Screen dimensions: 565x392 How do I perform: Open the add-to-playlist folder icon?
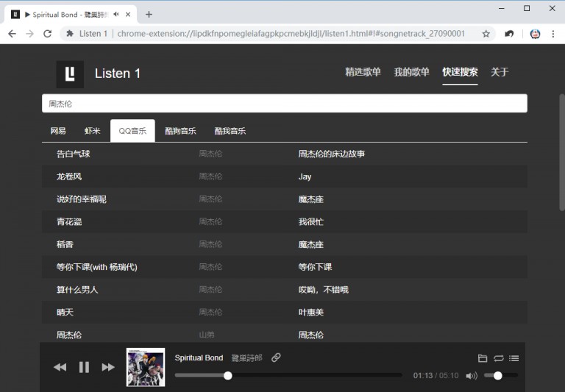(483, 358)
